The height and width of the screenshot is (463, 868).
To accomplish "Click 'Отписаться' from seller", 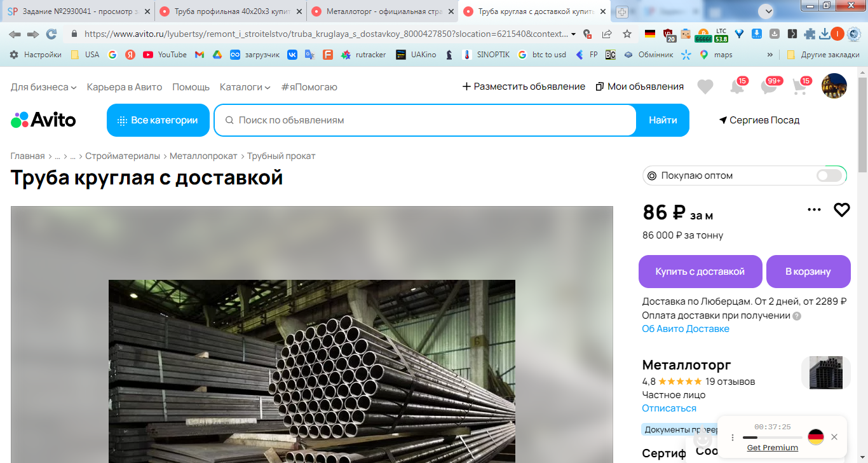I will click(669, 408).
